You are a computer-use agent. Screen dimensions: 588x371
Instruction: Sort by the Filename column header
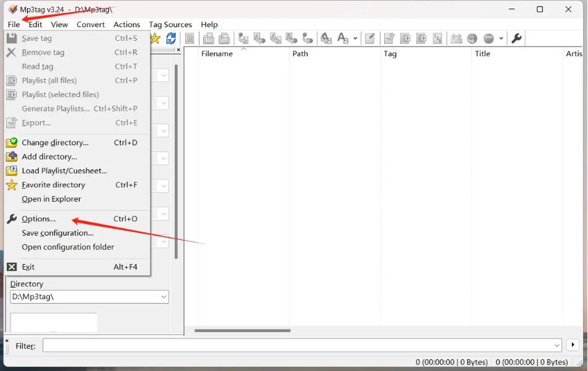[244, 54]
